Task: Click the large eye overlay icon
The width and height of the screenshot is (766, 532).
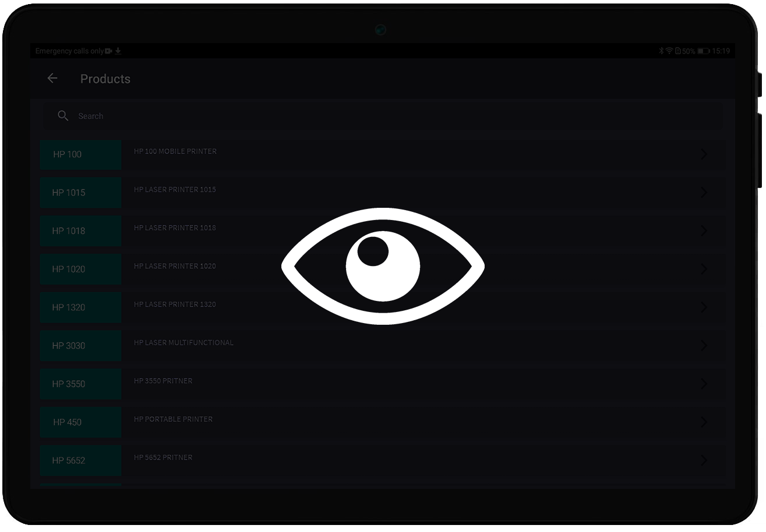Action: click(x=383, y=266)
